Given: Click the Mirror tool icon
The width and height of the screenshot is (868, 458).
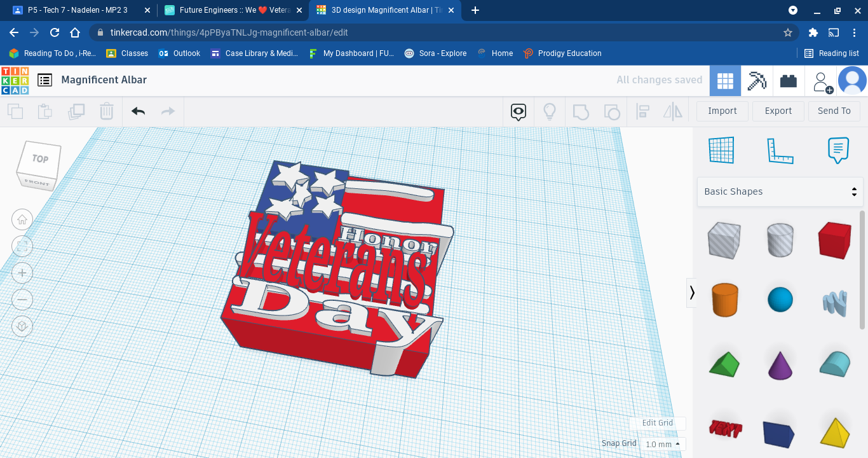Looking at the screenshot, I should [x=672, y=112].
